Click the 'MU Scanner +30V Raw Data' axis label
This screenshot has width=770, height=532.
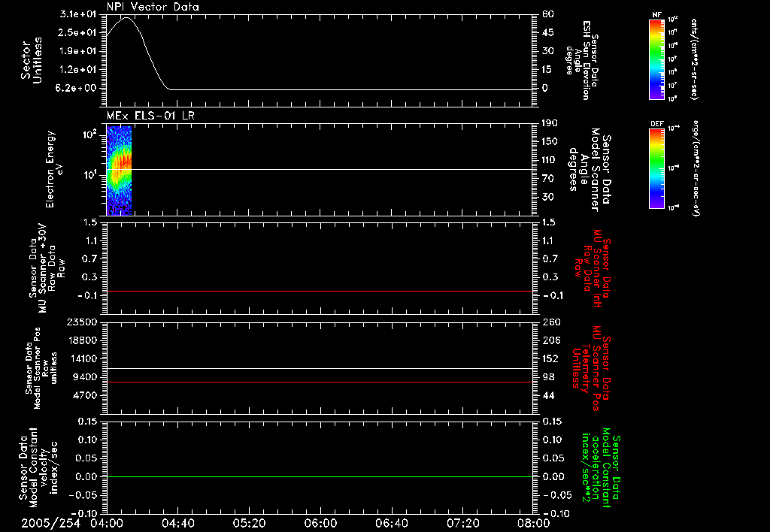tap(47, 268)
